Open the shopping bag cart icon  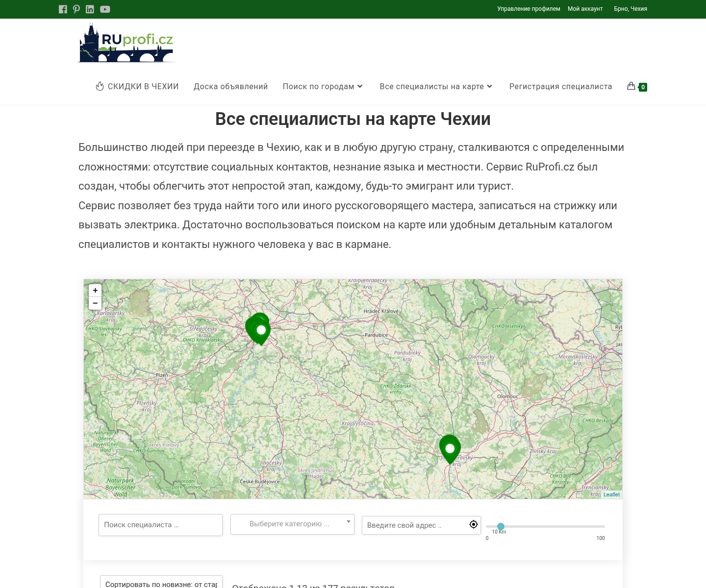[631, 86]
